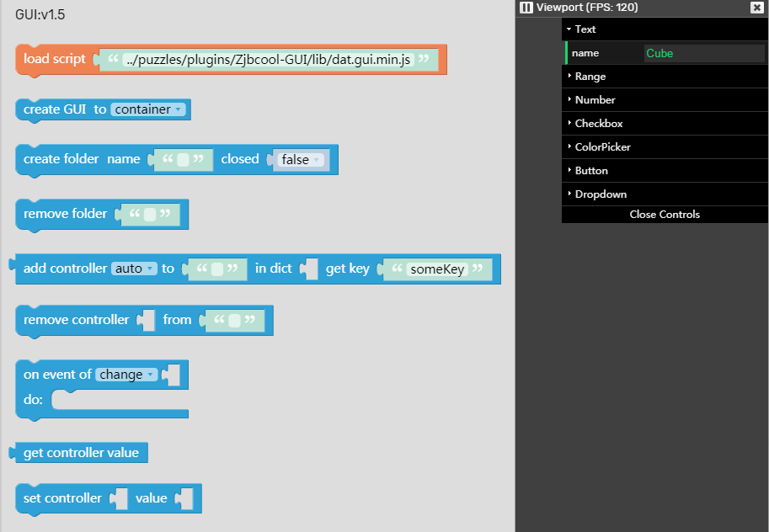The image size is (769, 532).
Task: Click the 'do:' statement slot in event block
Action: coord(120,400)
